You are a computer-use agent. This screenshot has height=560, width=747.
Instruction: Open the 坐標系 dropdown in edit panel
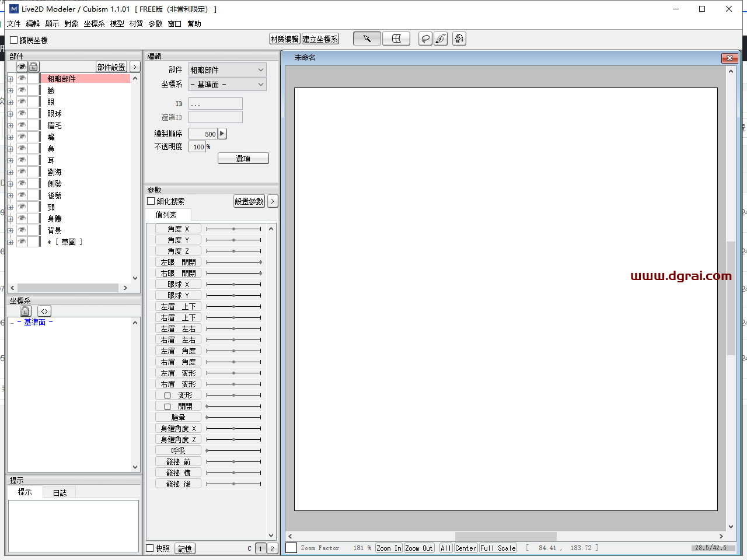coord(227,85)
